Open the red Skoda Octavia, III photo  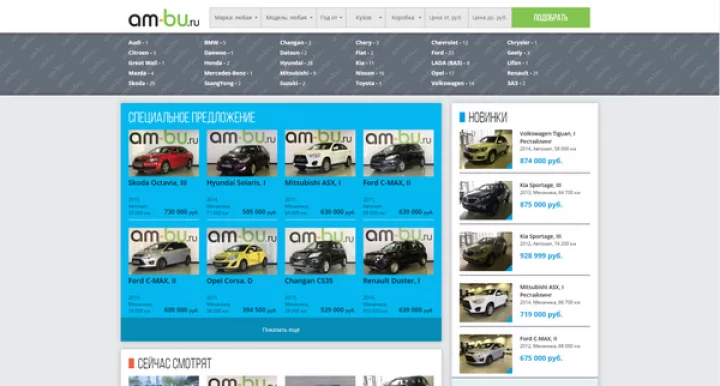(163, 153)
